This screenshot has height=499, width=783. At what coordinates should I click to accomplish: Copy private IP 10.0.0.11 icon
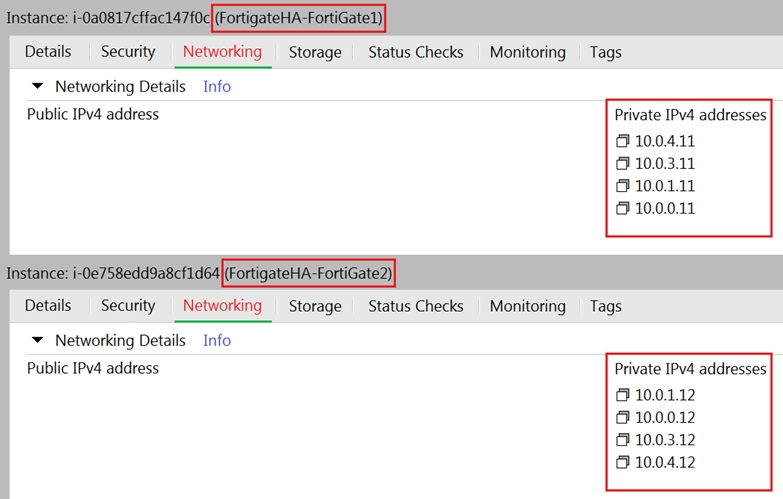(x=622, y=208)
